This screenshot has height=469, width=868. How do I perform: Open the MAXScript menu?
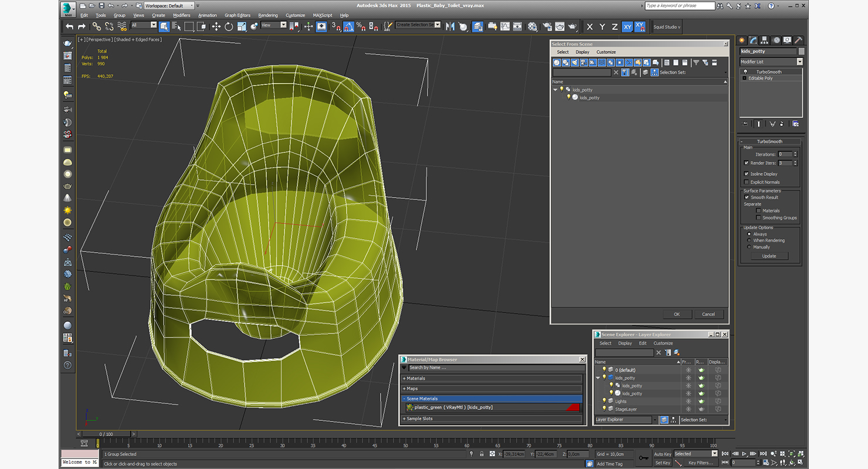tap(323, 15)
